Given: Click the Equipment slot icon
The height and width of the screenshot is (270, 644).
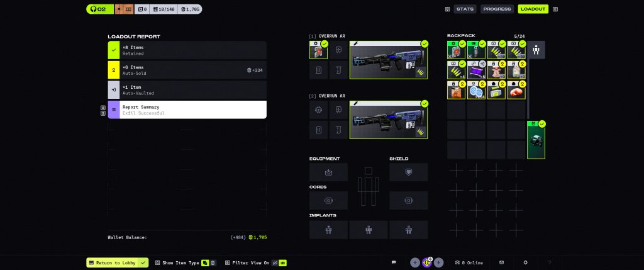Looking at the screenshot, I should click(x=328, y=172).
